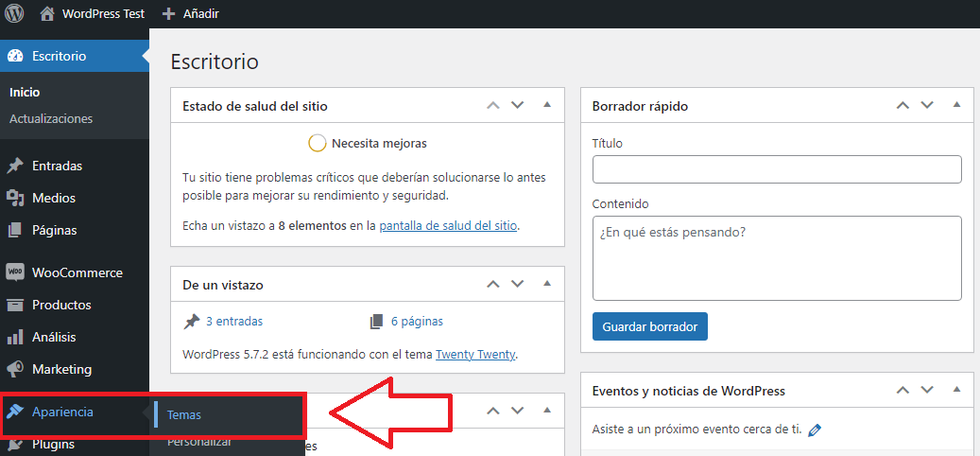The width and height of the screenshot is (980, 456).
Task: Click the Guardar borrador button
Action: coord(650,326)
